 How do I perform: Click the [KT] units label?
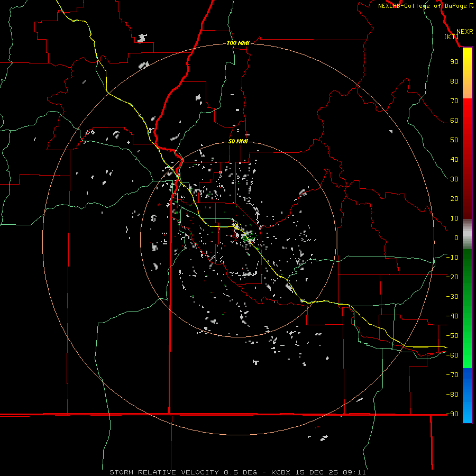[x=452, y=36]
